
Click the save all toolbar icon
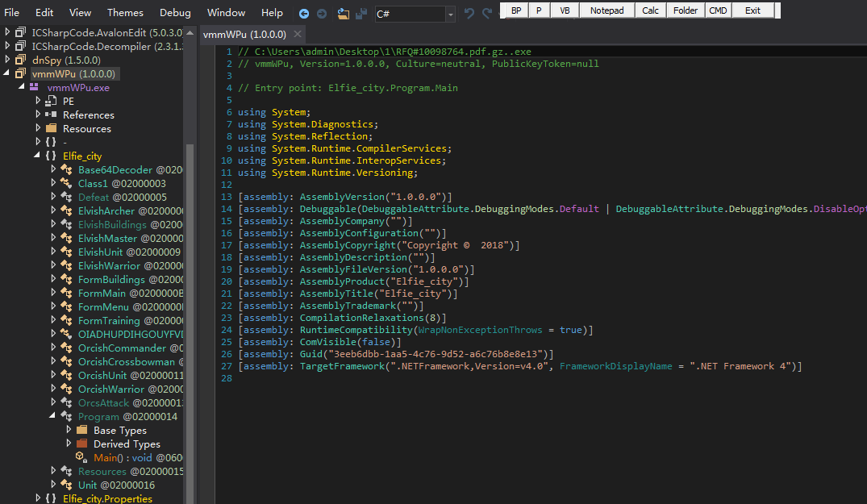point(361,14)
